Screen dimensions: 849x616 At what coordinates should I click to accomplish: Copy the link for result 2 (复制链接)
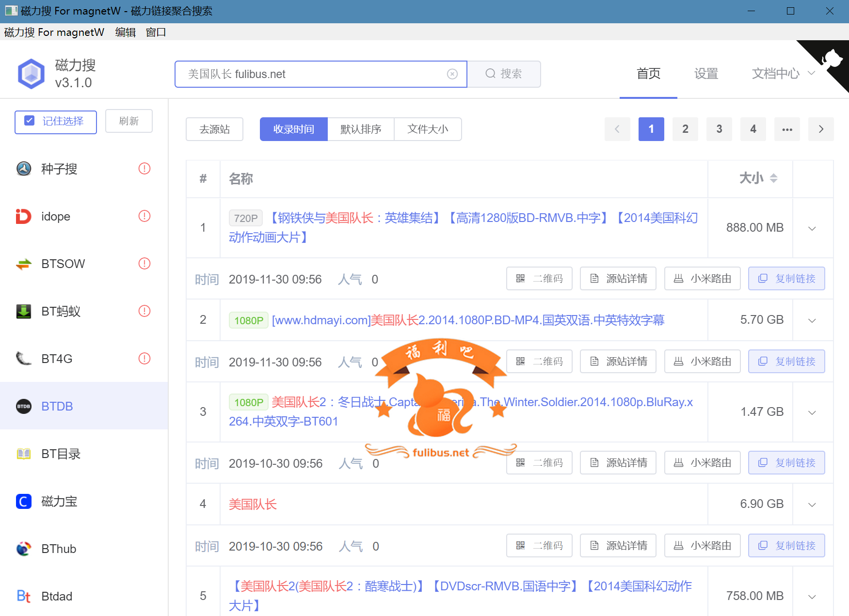tap(786, 362)
